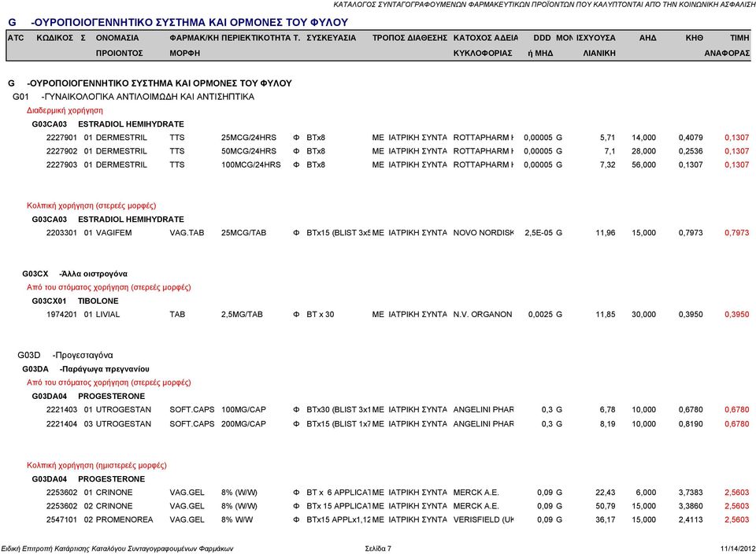This screenshot has height=554, width=756.
Task: Click the VERISFIELD licence holder
Action: tap(484, 520)
